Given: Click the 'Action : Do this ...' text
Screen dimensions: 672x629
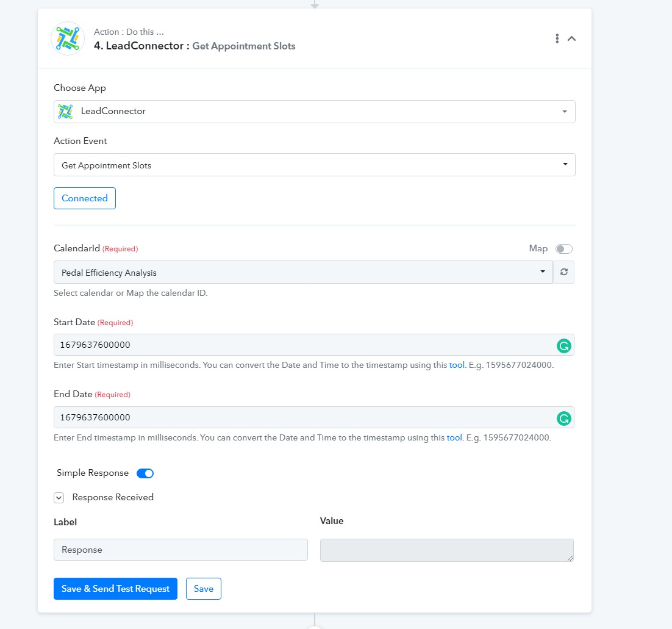Looking at the screenshot, I should (x=129, y=32).
